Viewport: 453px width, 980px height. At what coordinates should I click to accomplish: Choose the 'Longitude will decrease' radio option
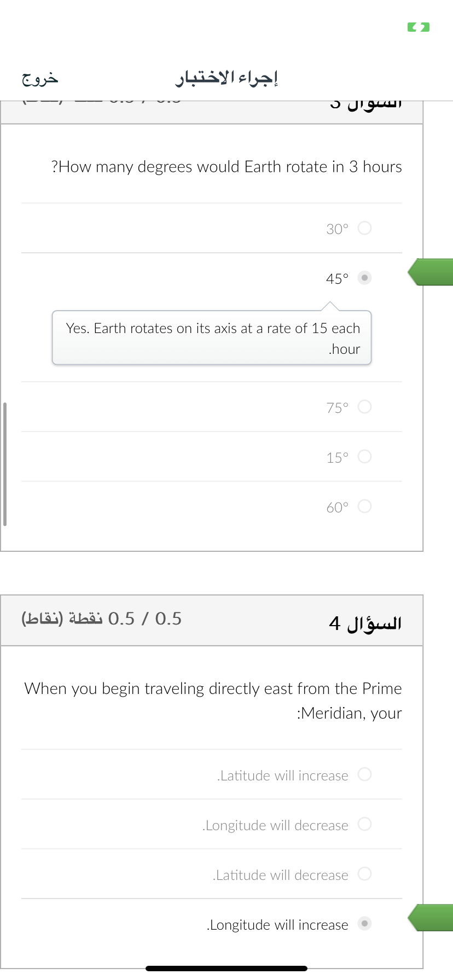click(x=364, y=824)
